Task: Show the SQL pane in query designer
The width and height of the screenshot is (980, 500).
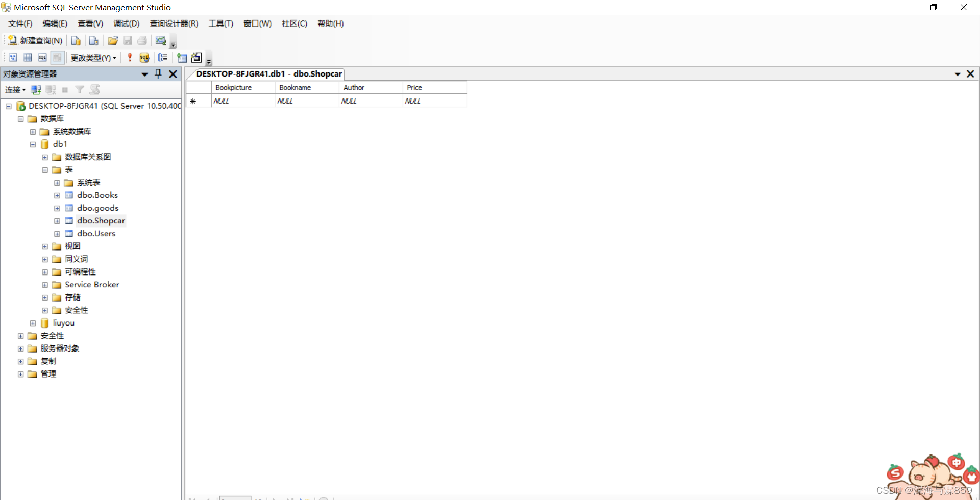Action: point(43,57)
